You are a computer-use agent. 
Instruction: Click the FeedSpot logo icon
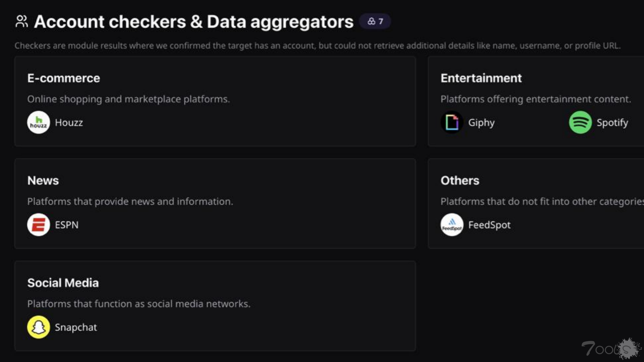(452, 224)
